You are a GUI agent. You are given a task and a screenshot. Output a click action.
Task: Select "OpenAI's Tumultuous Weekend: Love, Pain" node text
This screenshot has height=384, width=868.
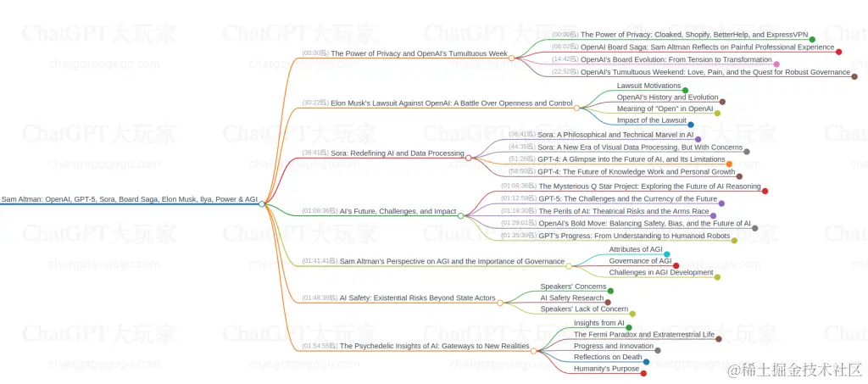[x=715, y=72]
